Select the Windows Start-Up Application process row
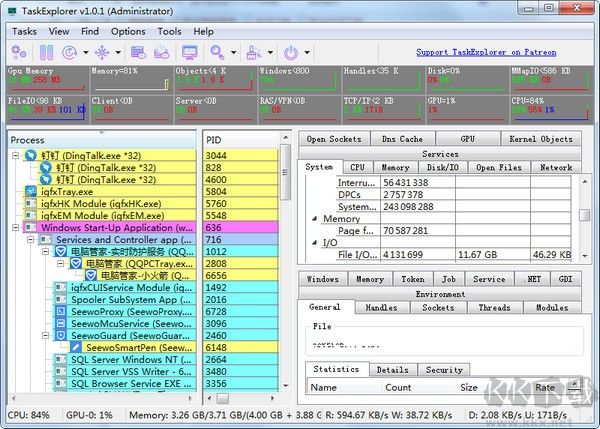The image size is (600, 429). pos(108,228)
